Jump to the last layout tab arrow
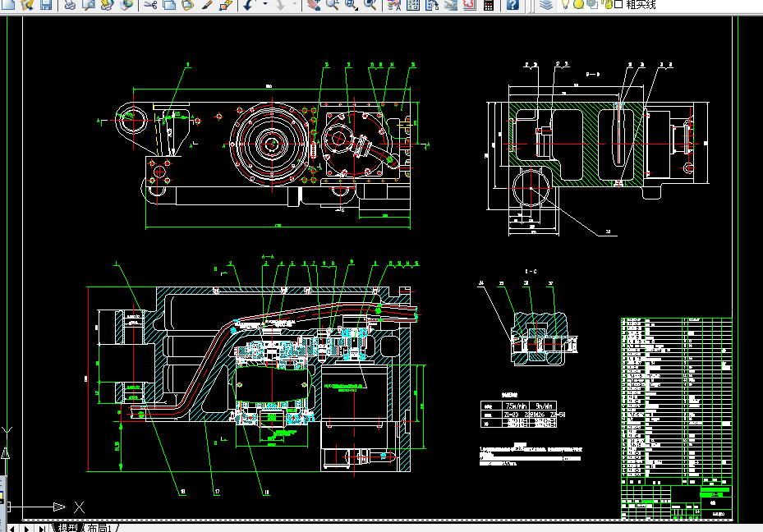Viewport: 763px width, 532px height. coord(43,528)
